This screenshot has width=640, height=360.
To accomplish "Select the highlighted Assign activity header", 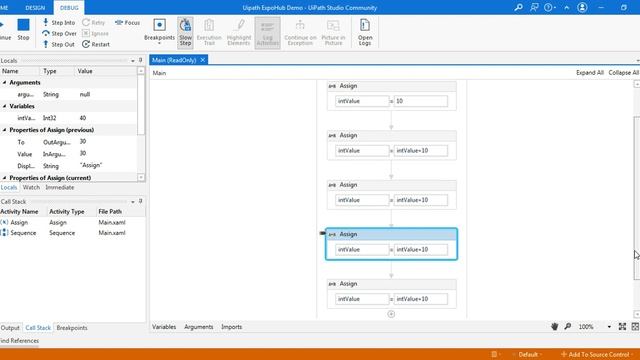I will [x=391, y=234].
